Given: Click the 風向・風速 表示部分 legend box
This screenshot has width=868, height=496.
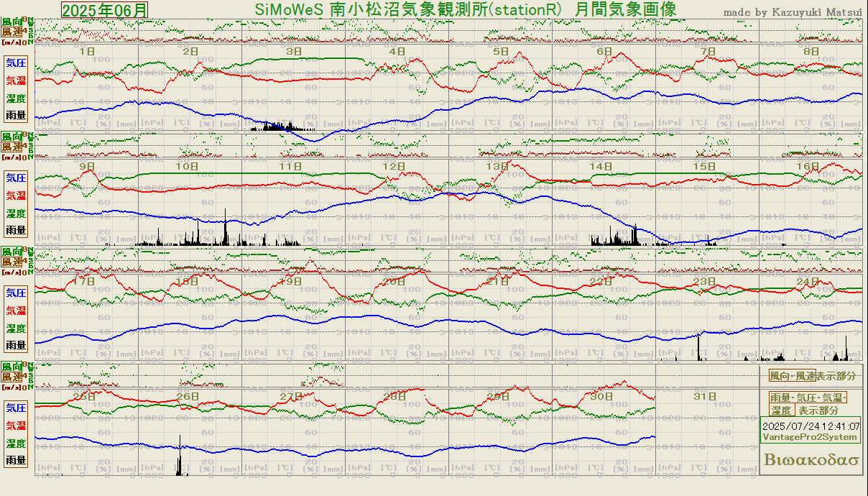Looking at the screenshot, I should coord(812,376).
